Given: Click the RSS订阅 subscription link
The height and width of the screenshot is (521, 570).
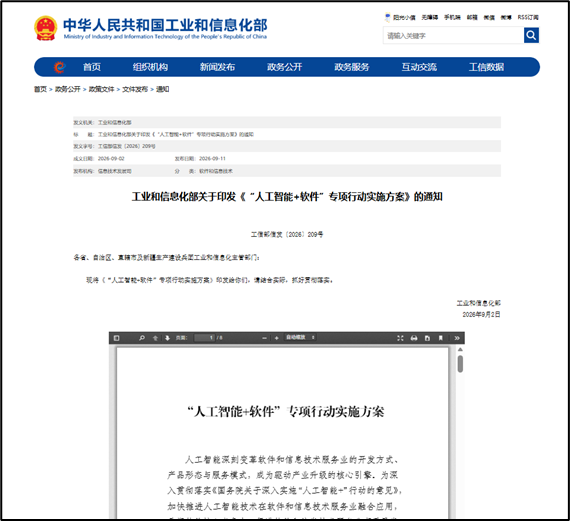Looking at the screenshot, I should pos(528,17).
